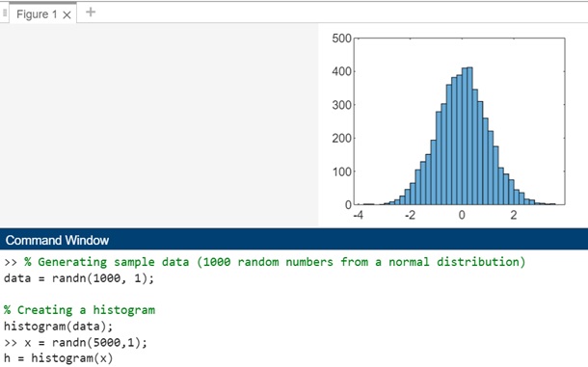Click the Command Window title bar
Image resolution: width=588 pixels, height=367 pixels.
pyautogui.click(x=294, y=240)
